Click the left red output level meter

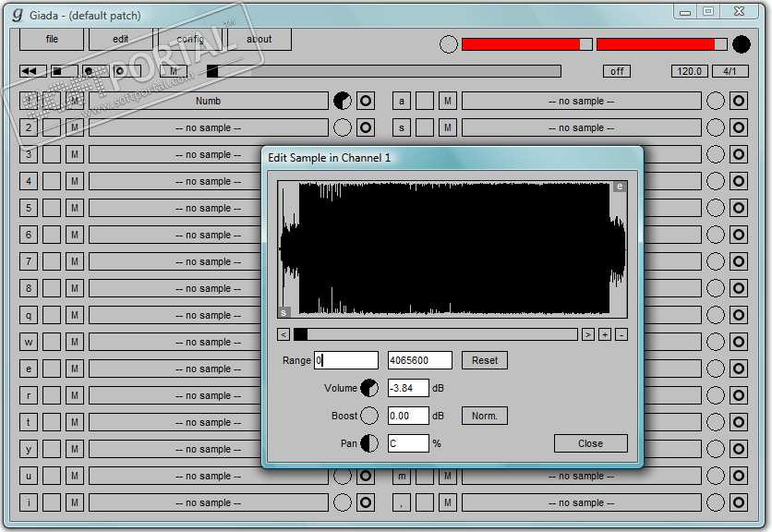pyautogui.click(x=526, y=44)
